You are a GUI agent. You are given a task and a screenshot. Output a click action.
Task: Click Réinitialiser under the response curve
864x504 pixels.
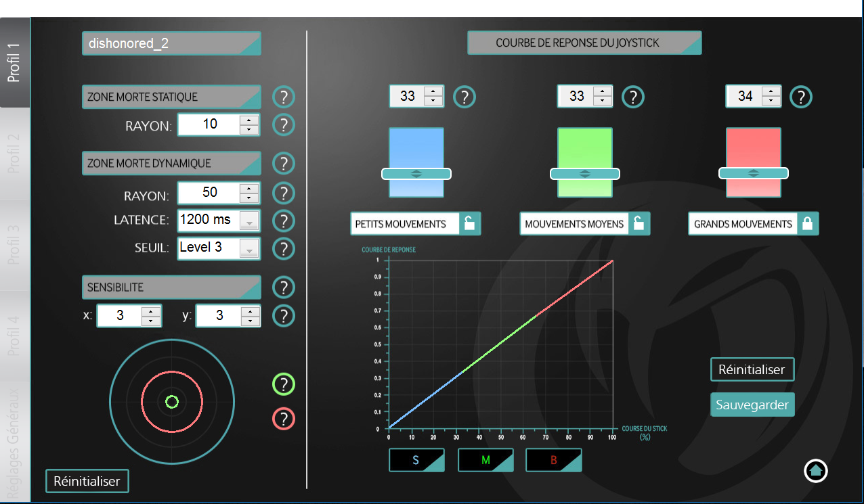tap(752, 370)
